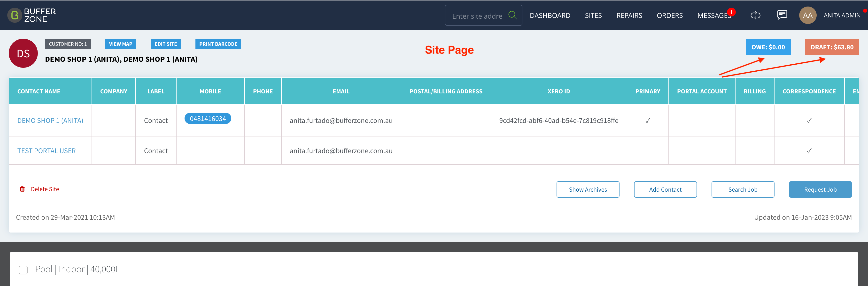Screen dimensions: 868x286
Task: Click the site title DEMO SHOP 1 (ANITA)
Action: (x=121, y=59)
